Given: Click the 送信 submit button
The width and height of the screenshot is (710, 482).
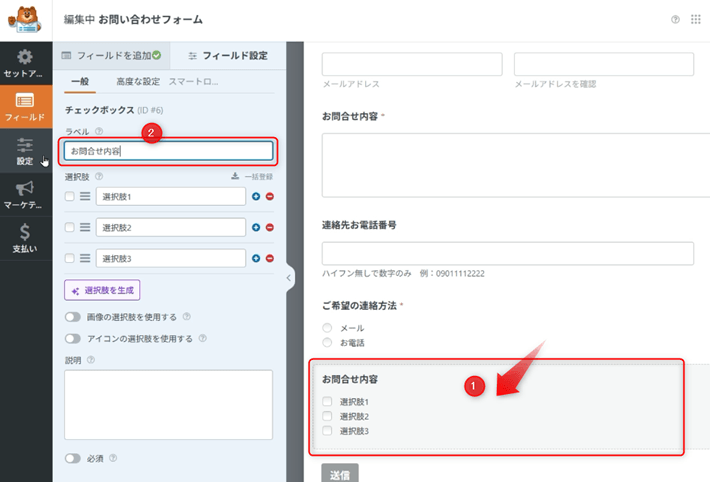Looking at the screenshot, I should 340,473.
